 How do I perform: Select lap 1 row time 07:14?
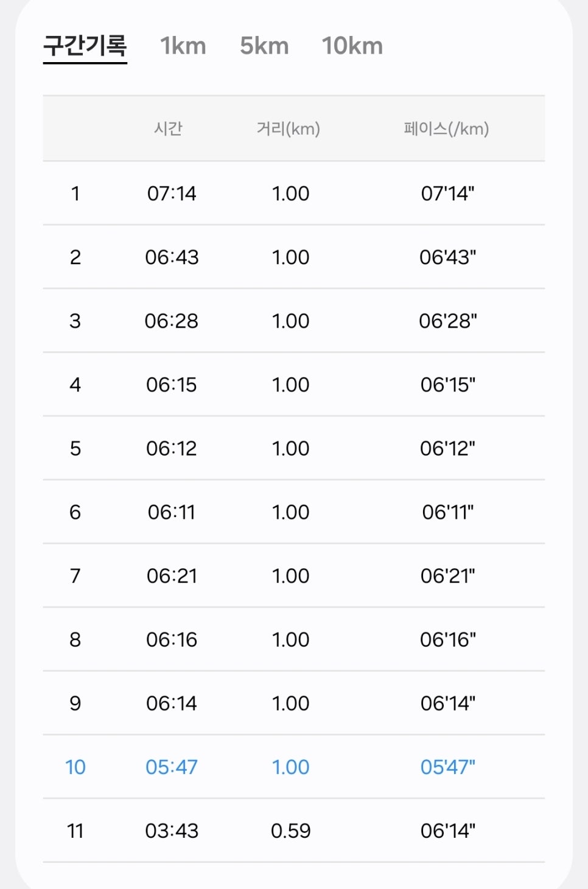[x=172, y=194]
